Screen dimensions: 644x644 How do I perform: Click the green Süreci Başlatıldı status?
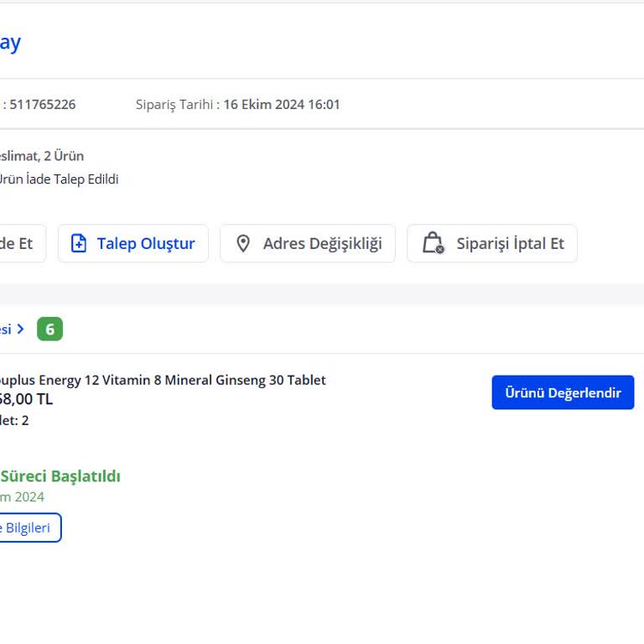(x=60, y=476)
